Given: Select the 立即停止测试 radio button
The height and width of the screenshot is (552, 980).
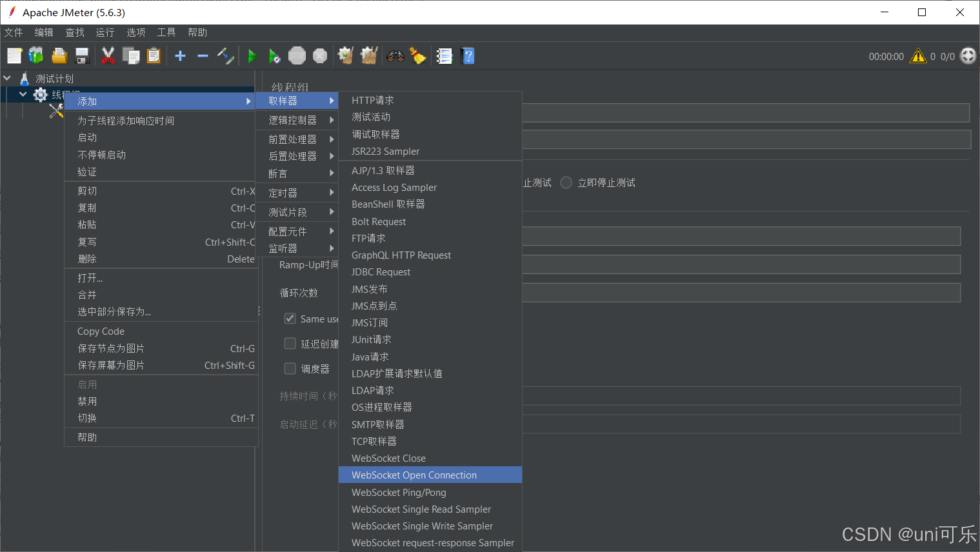Looking at the screenshot, I should (566, 182).
